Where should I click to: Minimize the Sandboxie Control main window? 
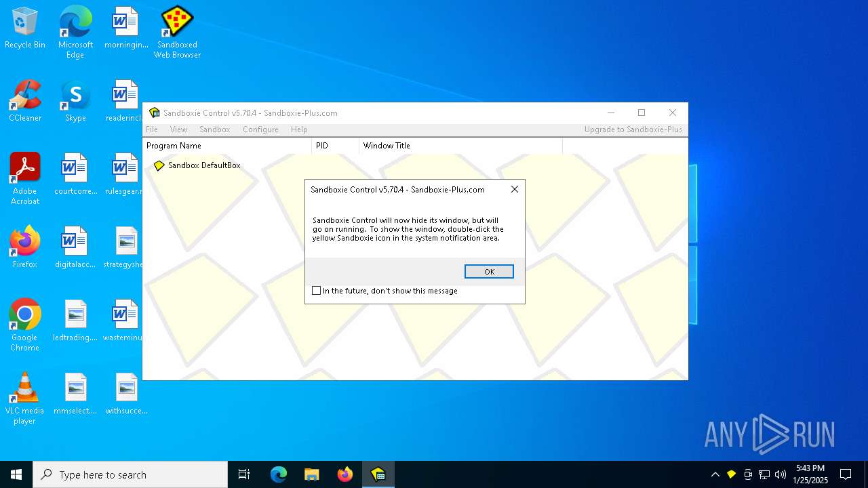click(611, 113)
